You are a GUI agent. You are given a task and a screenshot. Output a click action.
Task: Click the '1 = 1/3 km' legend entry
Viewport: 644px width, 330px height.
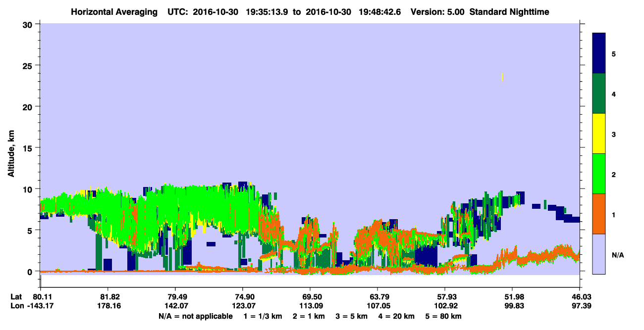(263, 316)
